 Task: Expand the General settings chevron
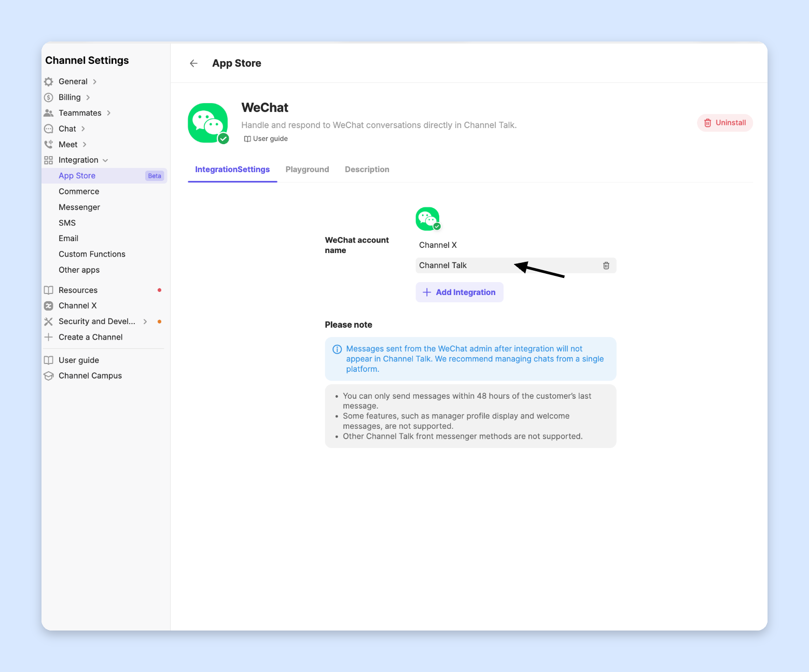95,82
